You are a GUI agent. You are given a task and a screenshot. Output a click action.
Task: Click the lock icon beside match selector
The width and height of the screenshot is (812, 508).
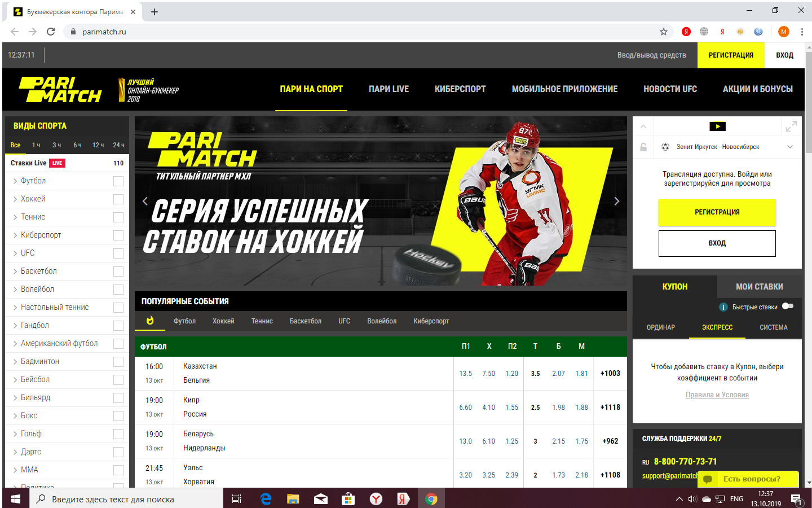(643, 147)
